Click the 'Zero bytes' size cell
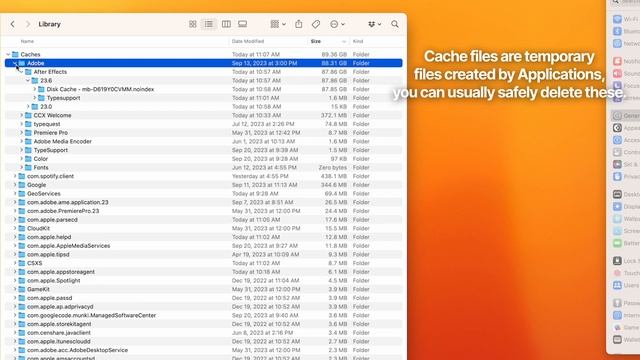The width and height of the screenshot is (640, 360). (x=333, y=168)
